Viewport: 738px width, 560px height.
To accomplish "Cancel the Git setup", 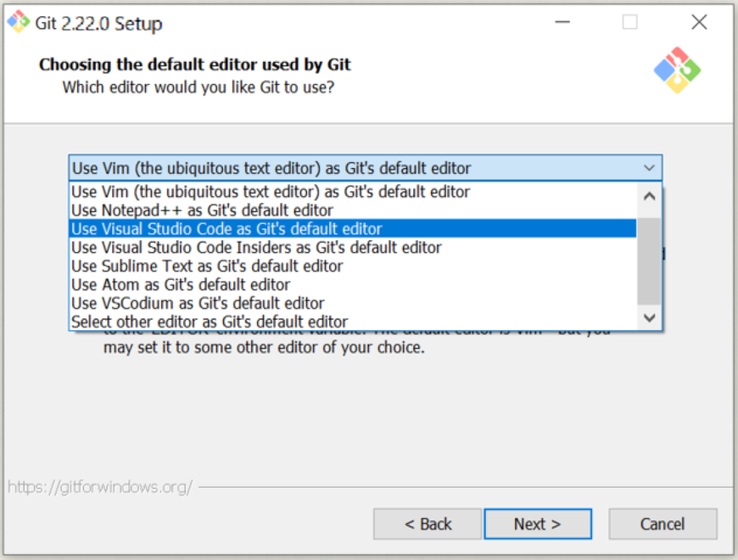I will 663,524.
